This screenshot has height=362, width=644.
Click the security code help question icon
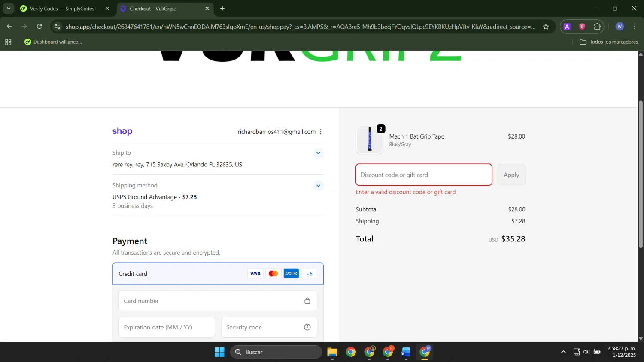point(307,327)
